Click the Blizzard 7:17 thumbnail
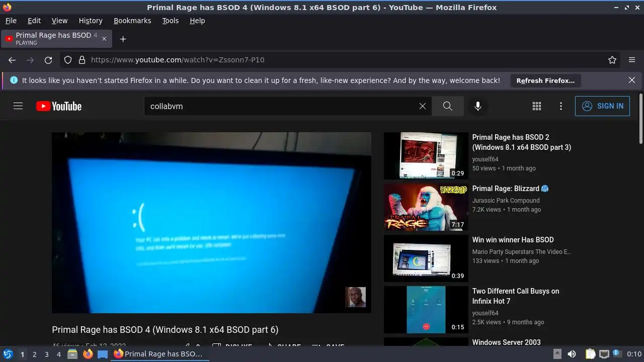The image size is (644, 362). (x=426, y=207)
